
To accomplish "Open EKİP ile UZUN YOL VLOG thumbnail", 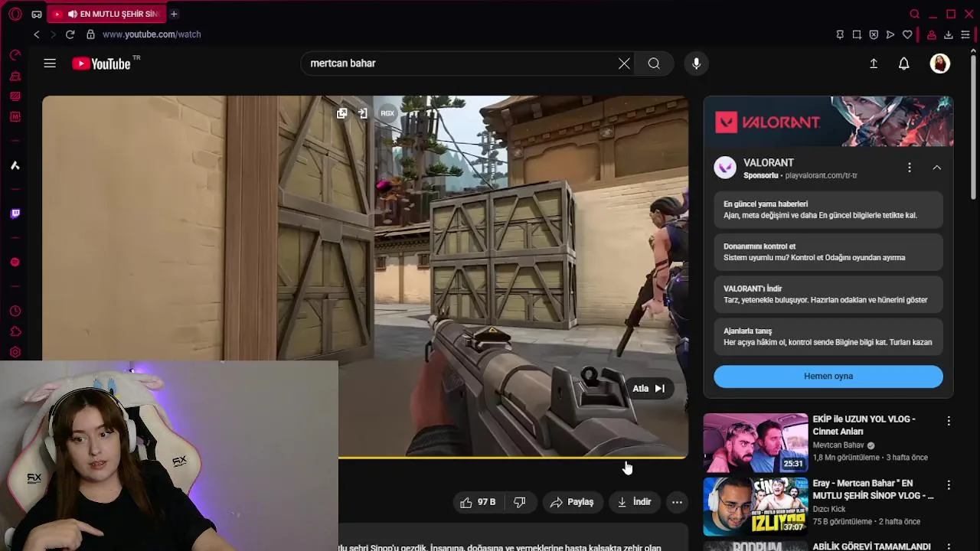I will click(x=756, y=442).
